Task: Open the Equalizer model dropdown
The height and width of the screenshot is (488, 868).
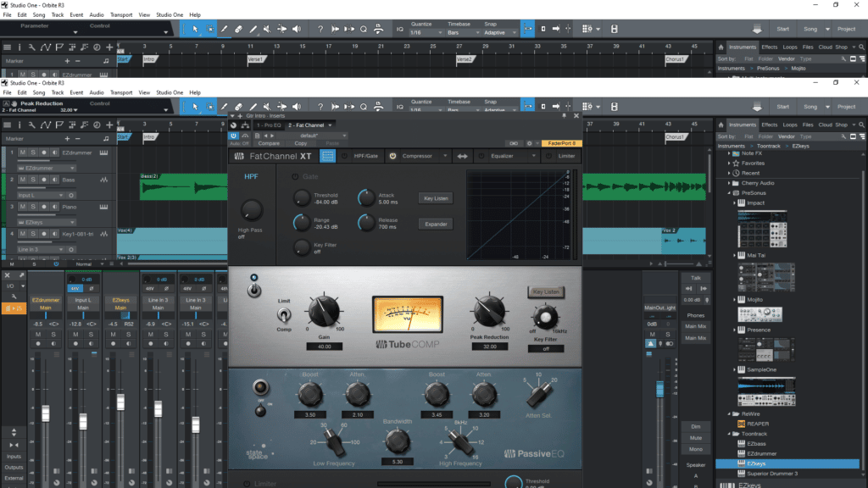Action: [x=533, y=156]
